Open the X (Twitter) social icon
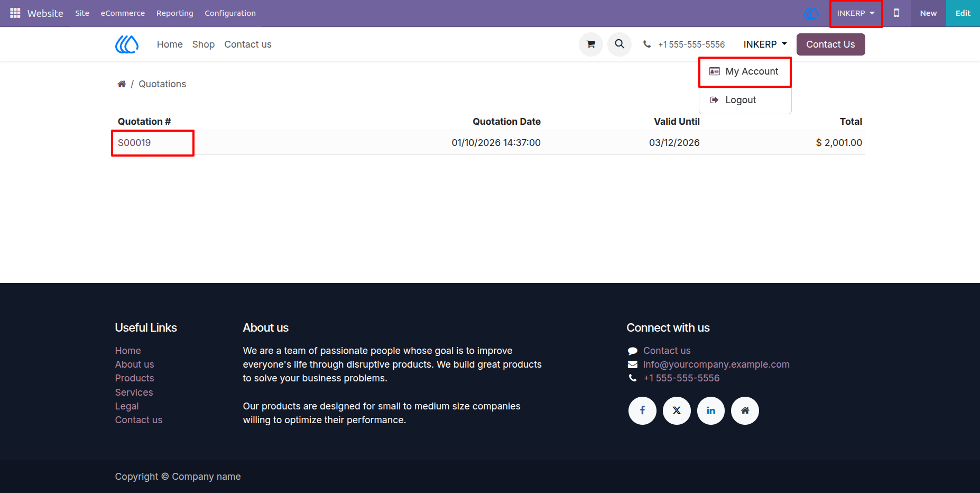Image resolution: width=980 pixels, height=493 pixels. pos(677,410)
